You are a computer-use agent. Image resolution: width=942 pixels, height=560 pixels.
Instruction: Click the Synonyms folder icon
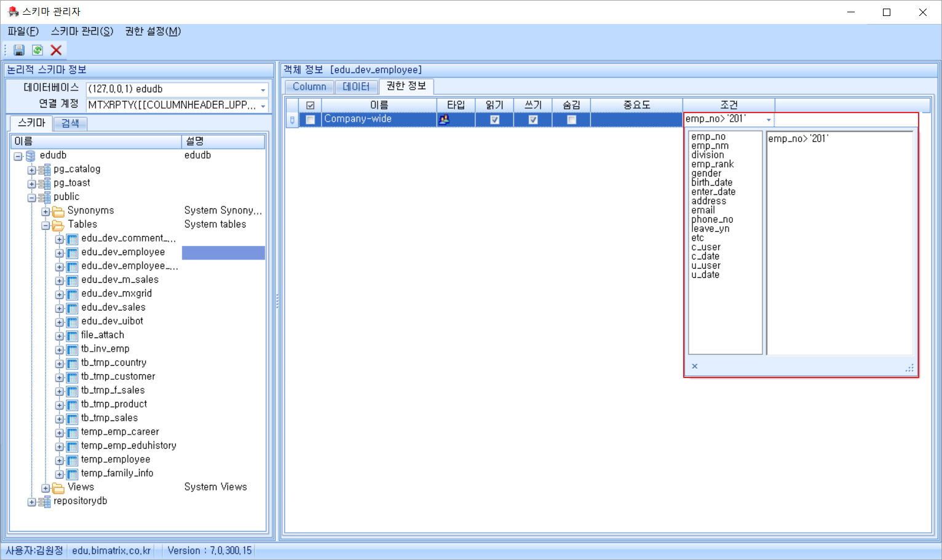[58, 211]
